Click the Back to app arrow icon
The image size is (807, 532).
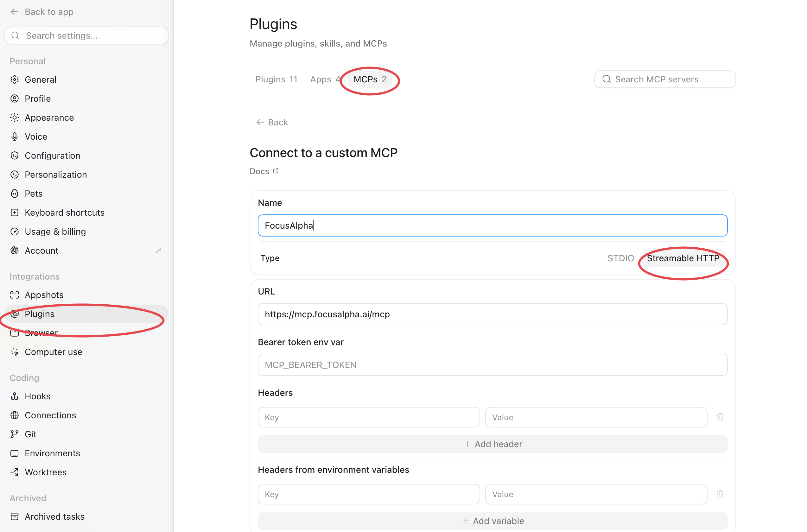(x=14, y=12)
